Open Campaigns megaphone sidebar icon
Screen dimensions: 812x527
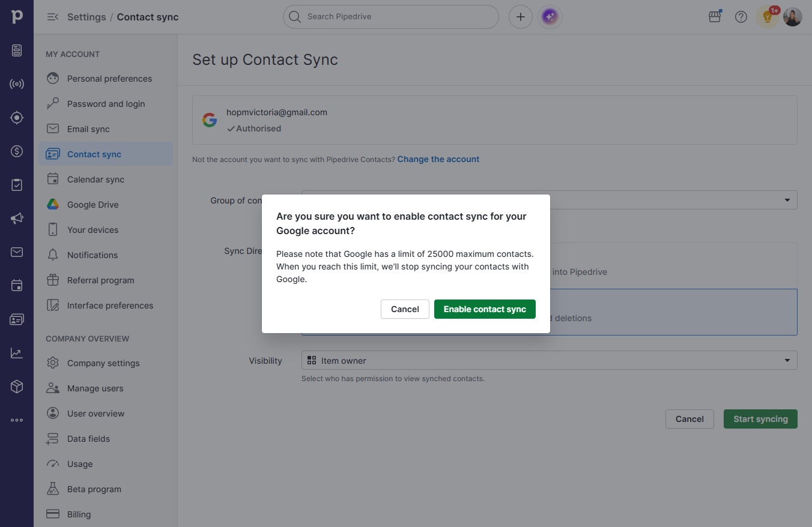[17, 218]
